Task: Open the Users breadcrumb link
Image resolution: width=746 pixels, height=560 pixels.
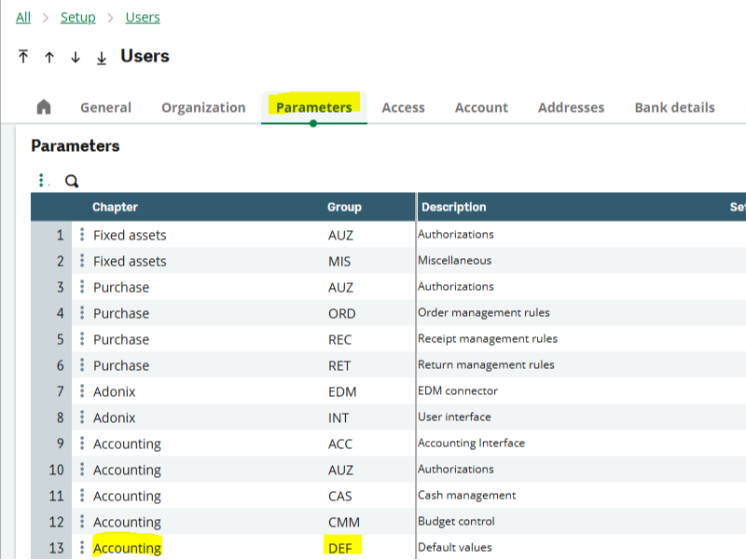Action: coord(143,17)
